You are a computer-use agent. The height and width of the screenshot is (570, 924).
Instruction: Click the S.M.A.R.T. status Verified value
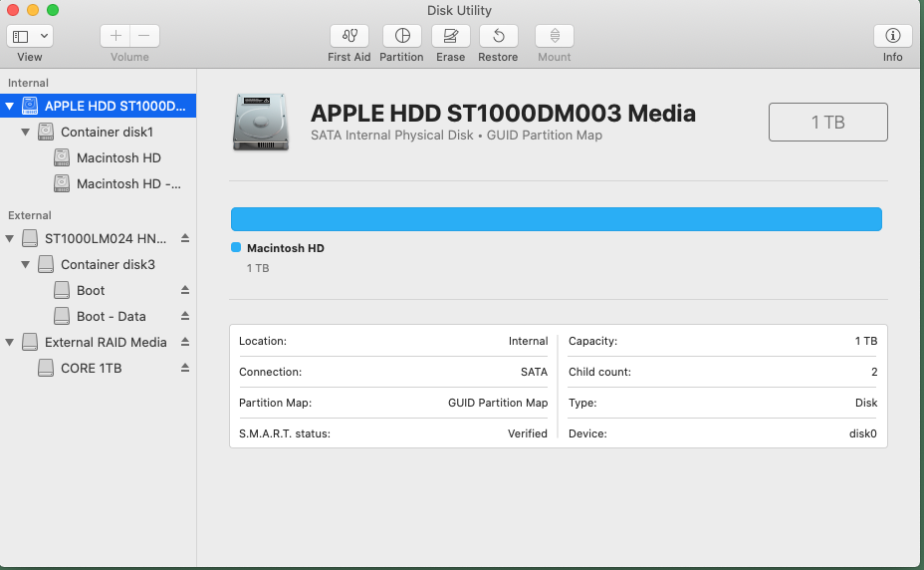pos(528,433)
